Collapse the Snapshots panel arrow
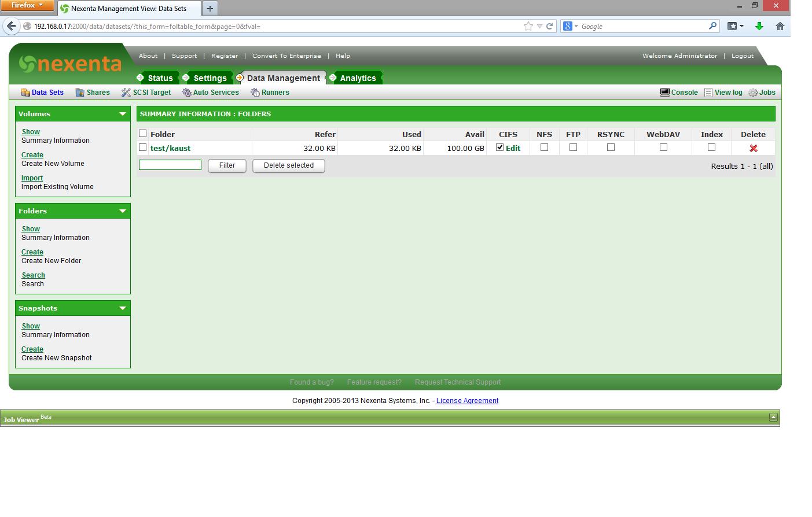The image size is (812, 517). pyautogui.click(x=123, y=308)
